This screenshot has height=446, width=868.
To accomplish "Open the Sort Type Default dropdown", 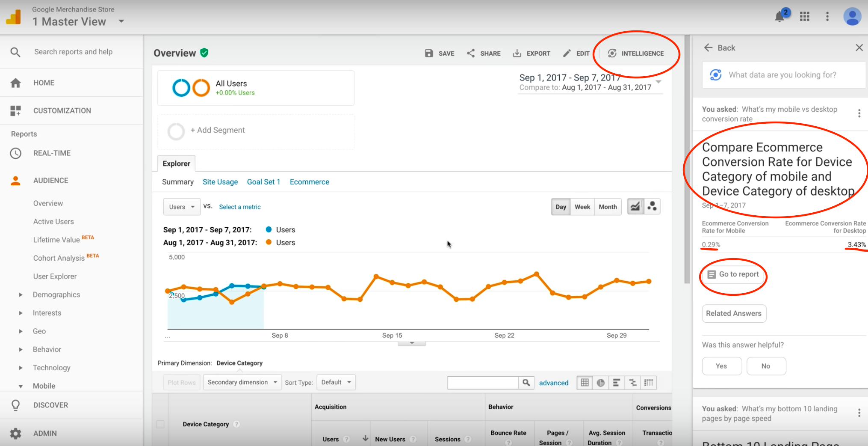I will click(x=336, y=382).
